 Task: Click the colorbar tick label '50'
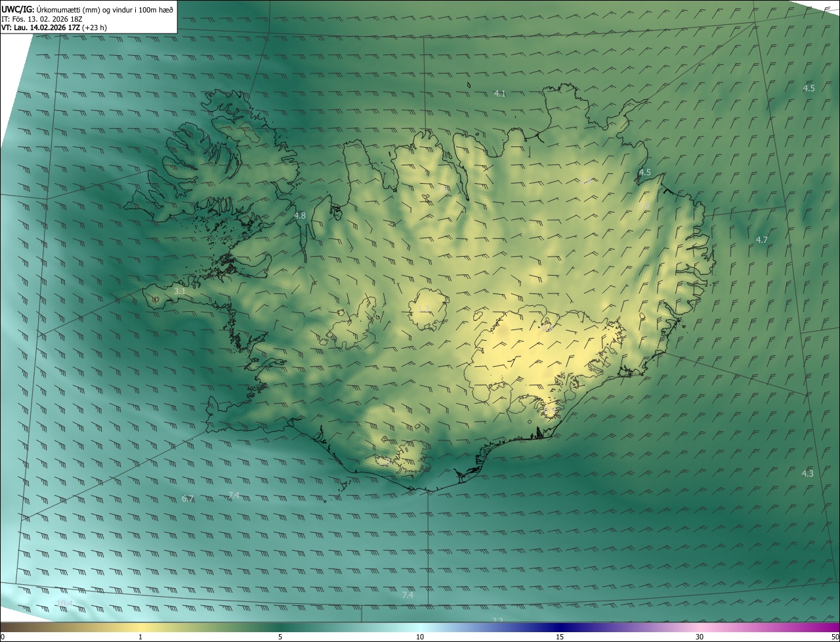835,637
